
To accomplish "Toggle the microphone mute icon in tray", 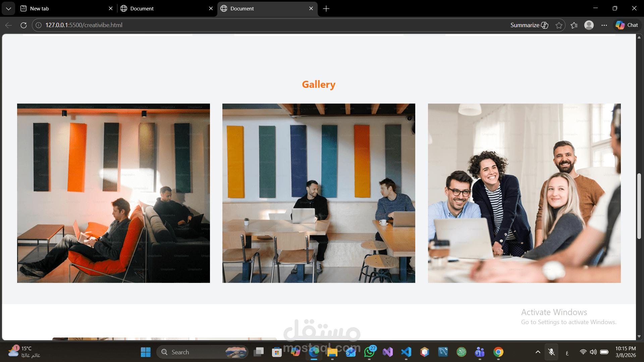I will (x=551, y=352).
